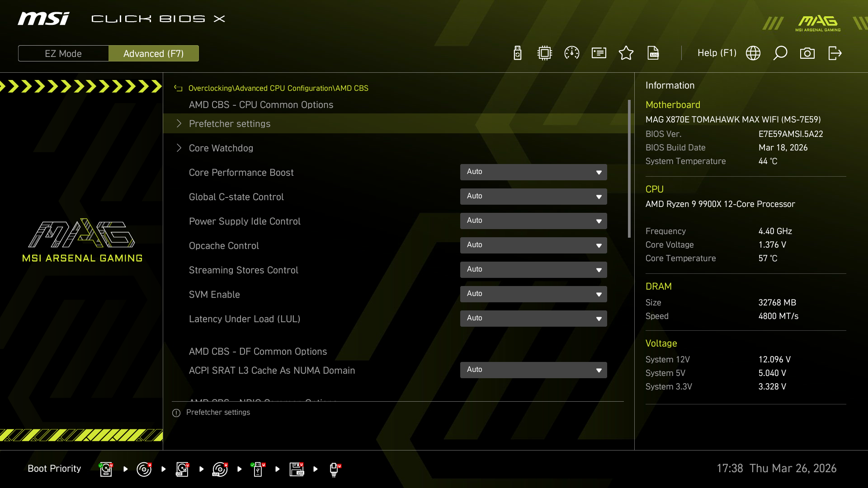
Task: Select the Advanced (F7) tab
Action: coord(154,53)
